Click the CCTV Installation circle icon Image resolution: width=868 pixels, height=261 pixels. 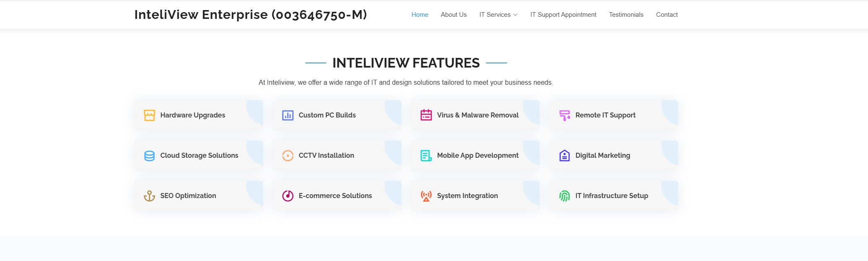pos(288,156)
